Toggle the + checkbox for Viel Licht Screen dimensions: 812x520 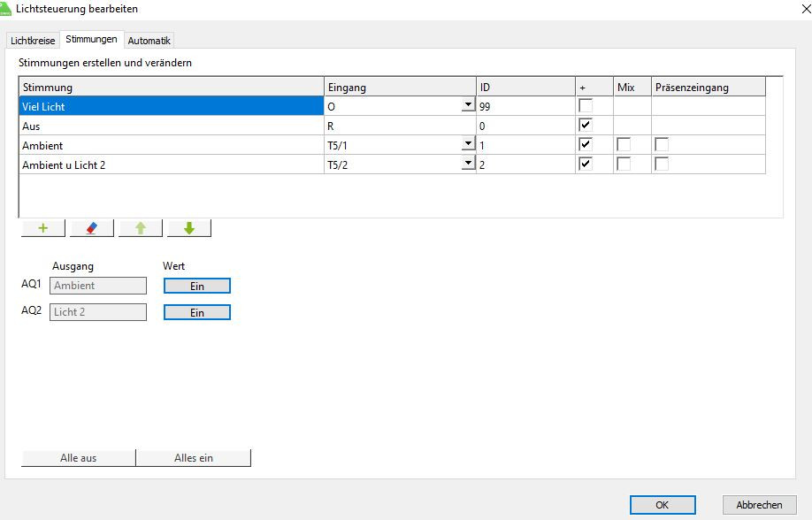(x=585, y=106)
